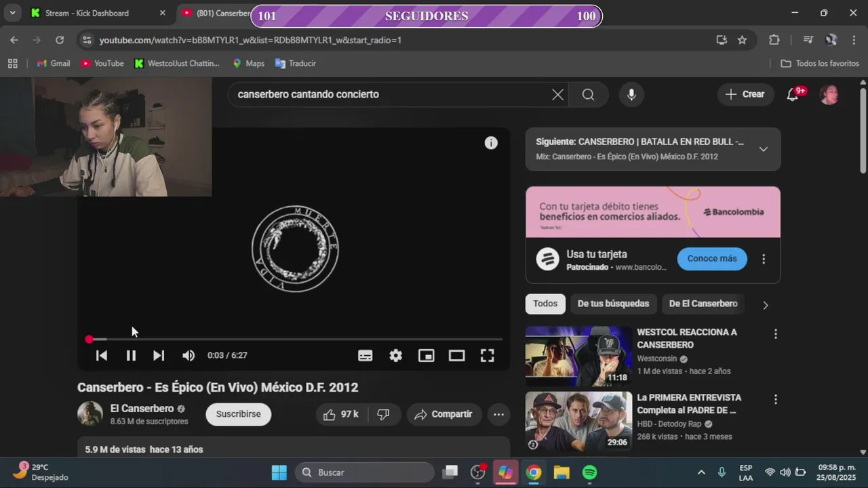The image size is (868, 488).
Task: Open more actions ellipsis under video
Action: [498, 414]
